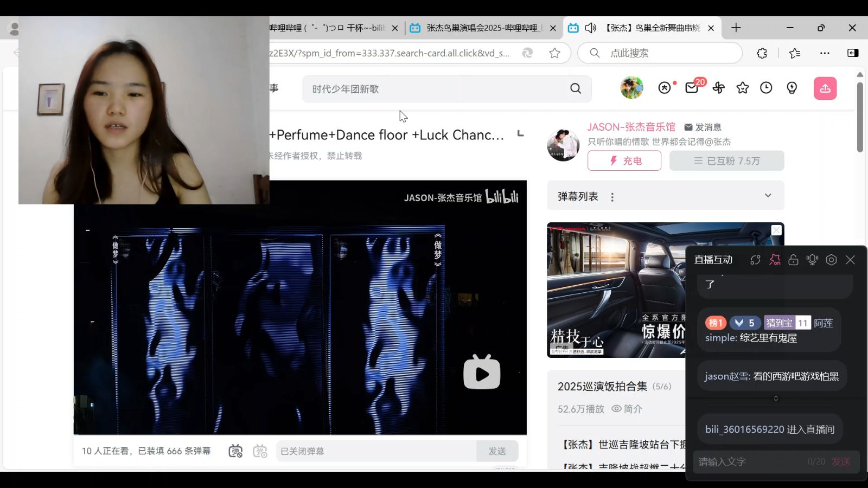The image size is (868, 488).
Task: Close the 张杰鸟巢演唱会2025 tab
Action: 553,28
